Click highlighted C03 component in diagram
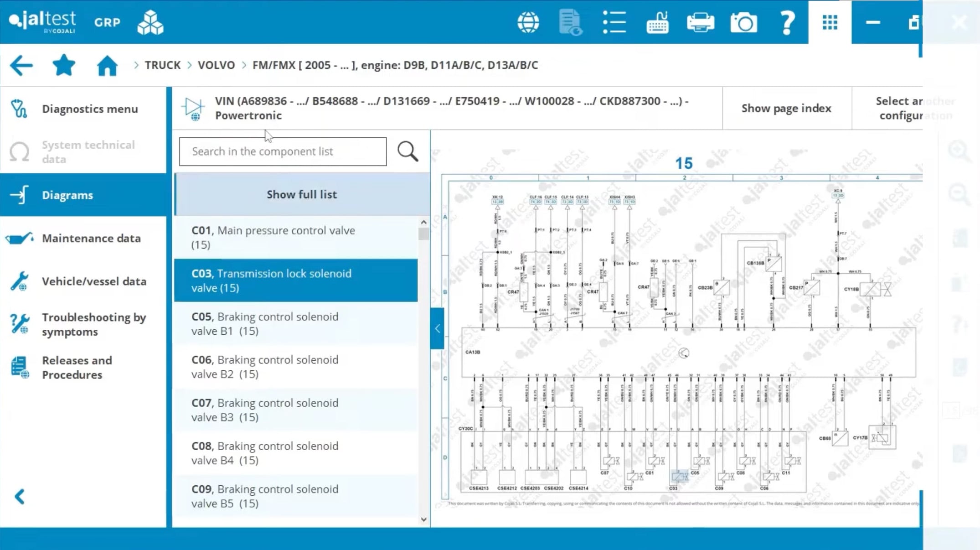Image resolution: width=980 pixels, height=550 pixels. pos(679,477)
